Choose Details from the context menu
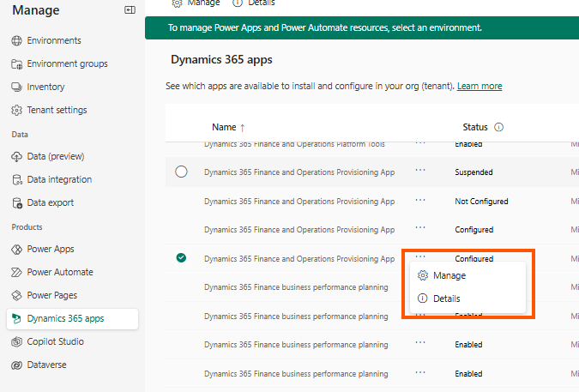This screenshot has height=392, width=579. [x=467, y=299]
